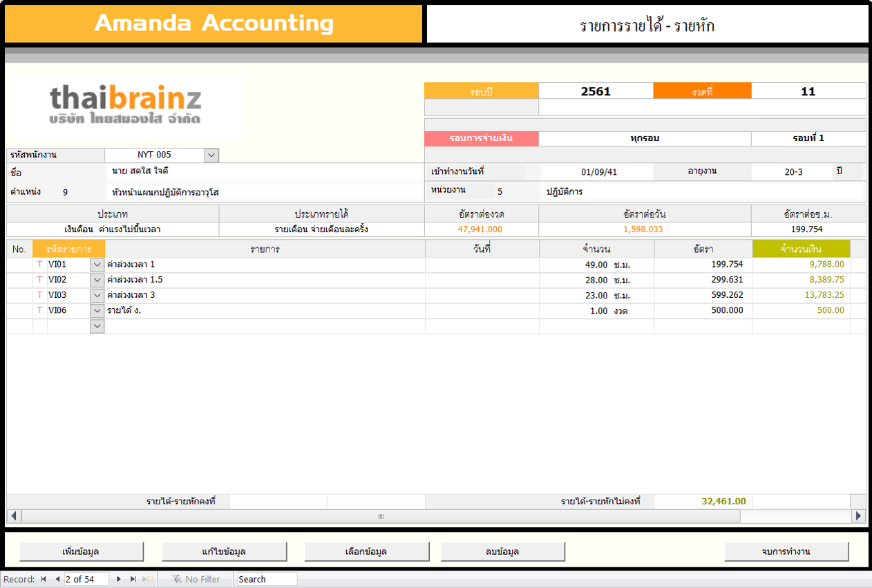Go to the first record
Viewport: 872px width, 588px height.
pyautogui.click(x=43, y=579)
